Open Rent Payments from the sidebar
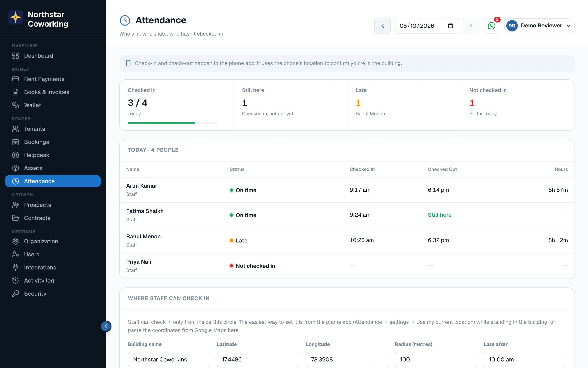588x368 pixels. pos(53,79)
